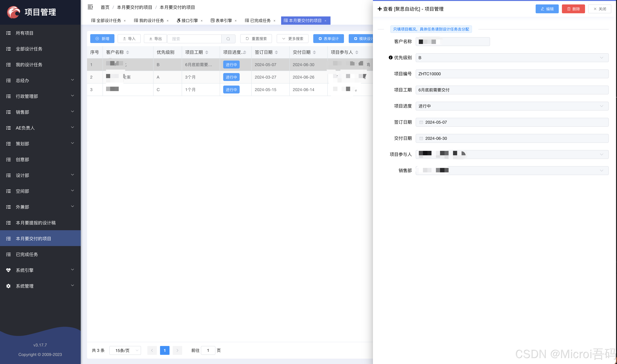Open the 15条/页 page size selector

point(125,350)
